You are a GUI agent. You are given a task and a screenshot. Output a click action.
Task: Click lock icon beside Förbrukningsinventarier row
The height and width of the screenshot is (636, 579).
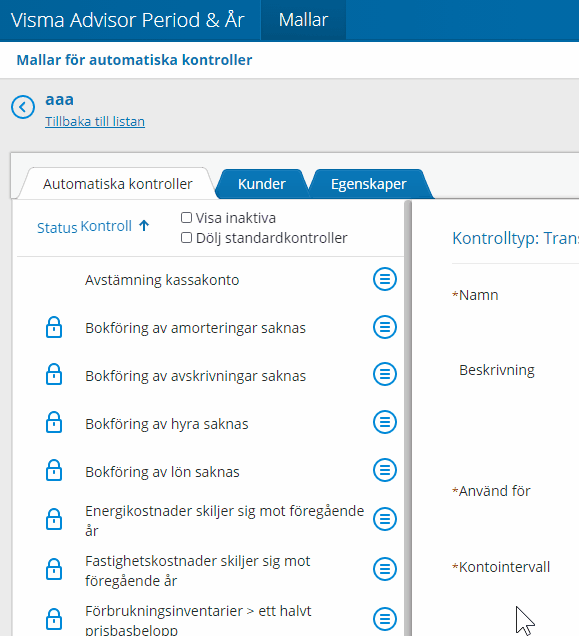pyautogui.click(x=54, y=619)
